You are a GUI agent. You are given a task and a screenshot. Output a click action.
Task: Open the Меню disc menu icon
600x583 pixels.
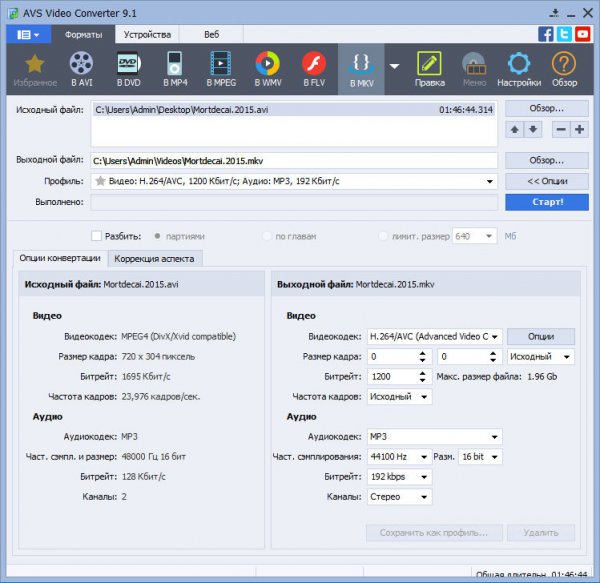pos(474,70)
